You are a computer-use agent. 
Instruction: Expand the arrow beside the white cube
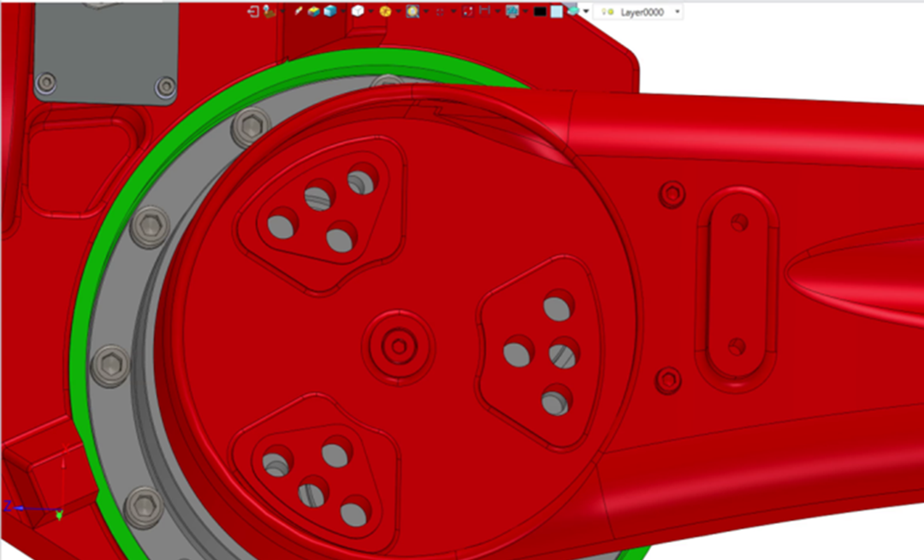pos(370,12)
